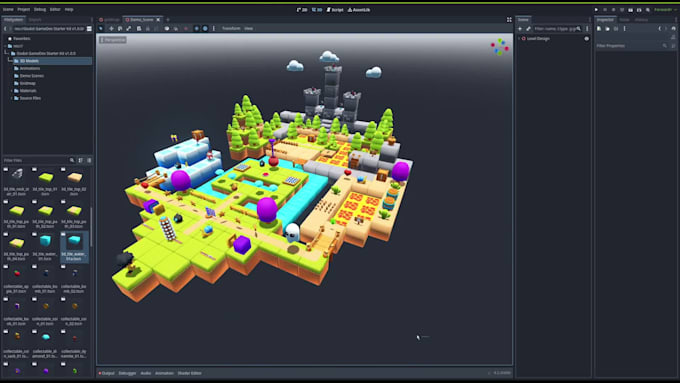This screenshot has height=383, width=680.
Task: Select the Demo Scenes folder
Action: click(x=32, y=76)
